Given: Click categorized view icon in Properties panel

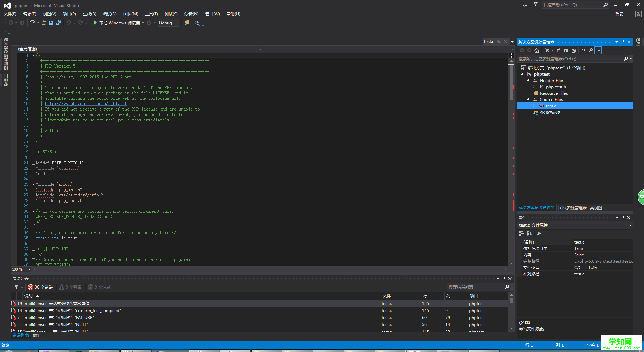Looking at the screenshot, I should point(522,234).
